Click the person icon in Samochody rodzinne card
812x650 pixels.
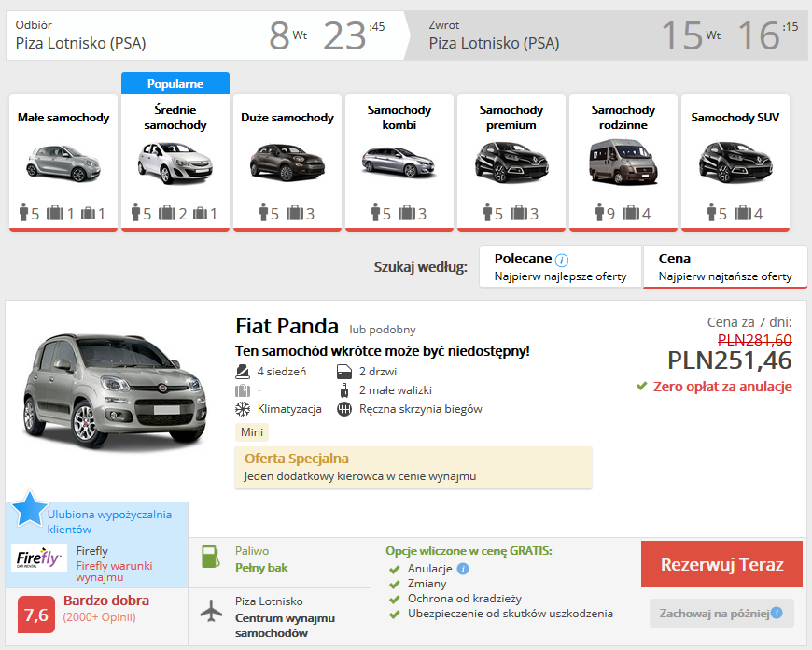pyautogui.click(x=600, y=212)
